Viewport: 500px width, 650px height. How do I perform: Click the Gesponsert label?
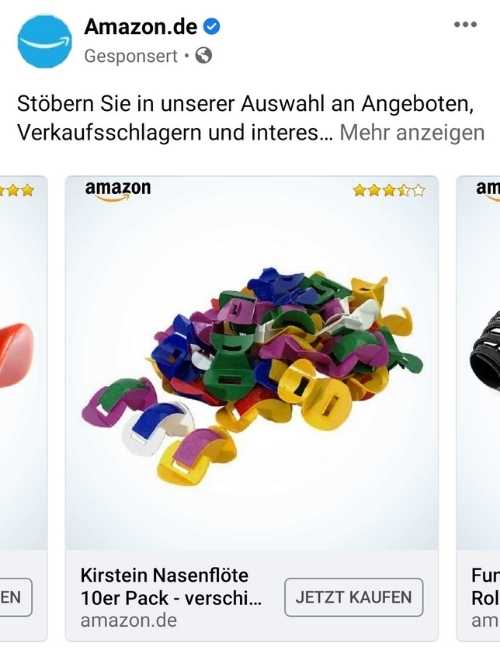131,56
